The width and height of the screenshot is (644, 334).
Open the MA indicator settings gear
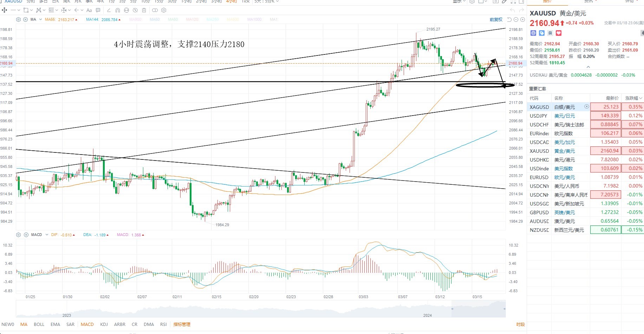pos(18,20)
